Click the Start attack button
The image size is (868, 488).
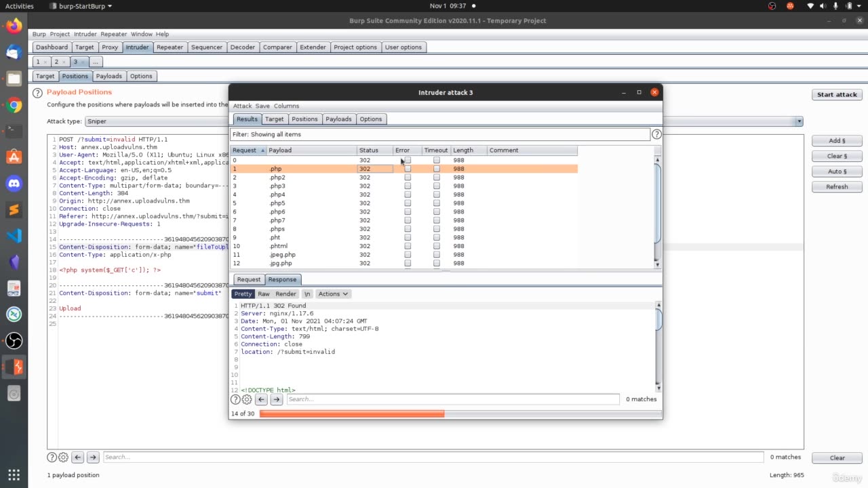(x=837, y=95)
